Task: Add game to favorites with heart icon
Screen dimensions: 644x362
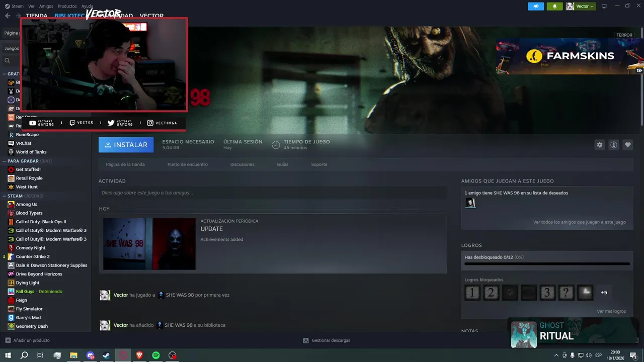Action: pos(627,145)
